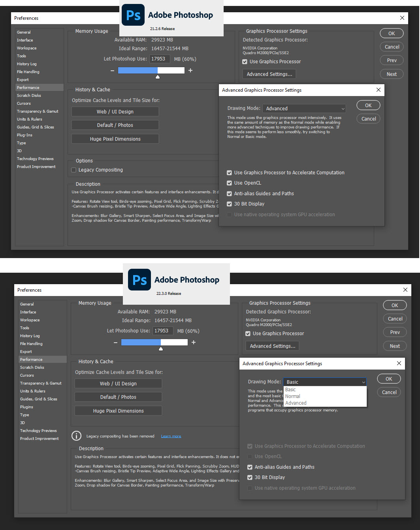420x530 pixels.
Task: Click the info icon beside legacy compositing notice
Action: 76,436
